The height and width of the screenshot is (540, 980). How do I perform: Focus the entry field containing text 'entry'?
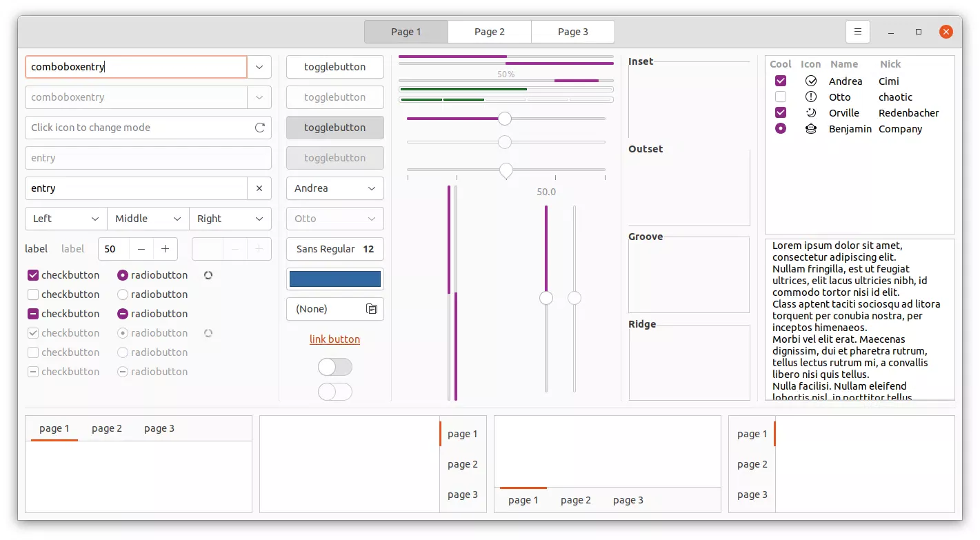pos(137,188)
